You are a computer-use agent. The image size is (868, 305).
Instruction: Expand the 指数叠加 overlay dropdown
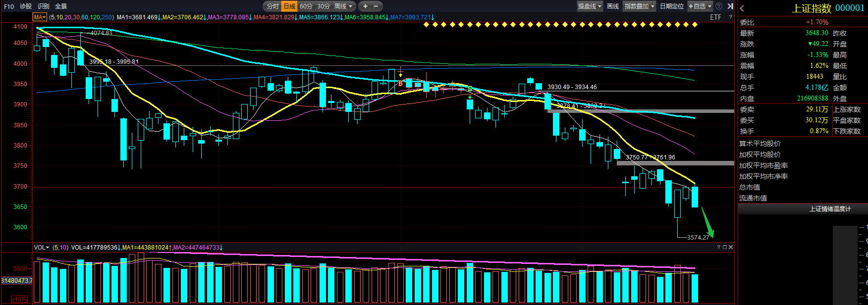639,6
